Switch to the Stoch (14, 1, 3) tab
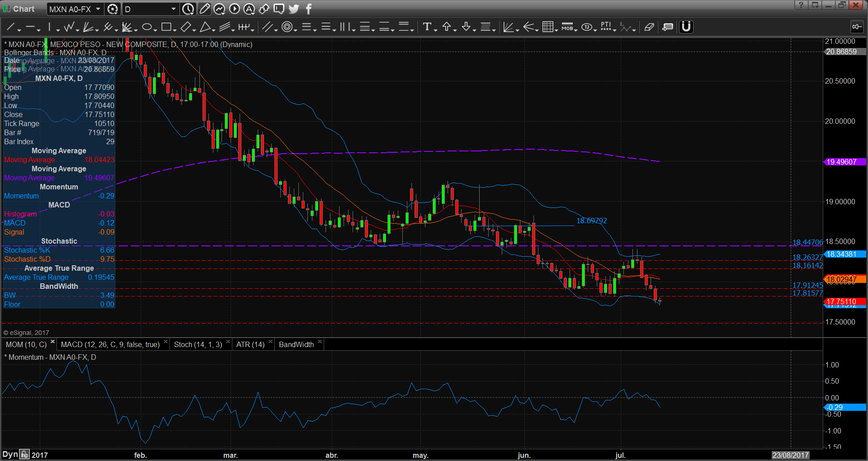Viewport: 868px width, 461px height. (x=198, y=344)
